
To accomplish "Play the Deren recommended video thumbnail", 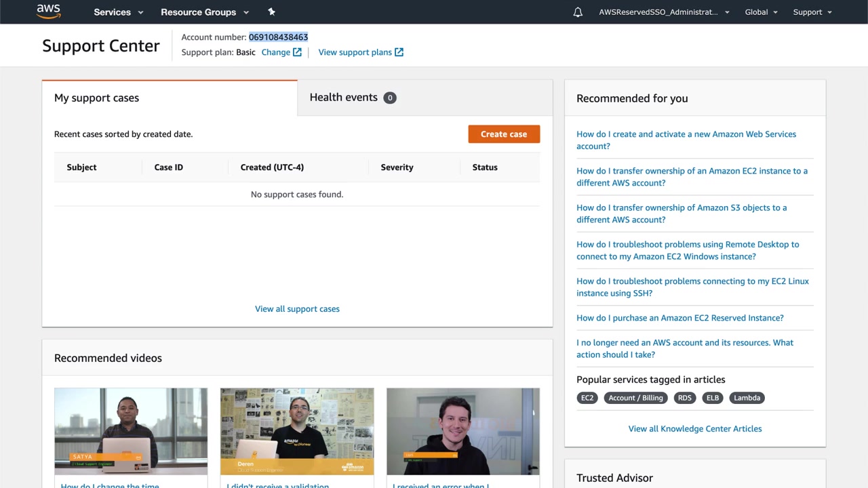I will click(297, 431).
